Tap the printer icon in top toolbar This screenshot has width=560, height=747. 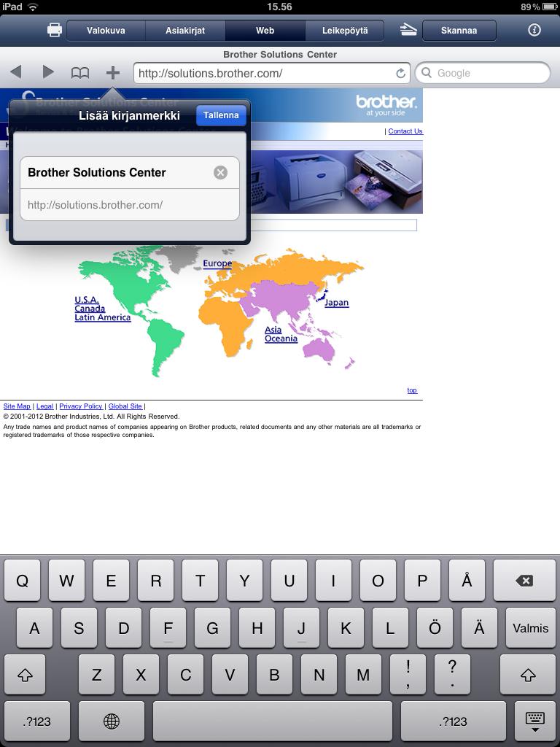tap(55, 31)
